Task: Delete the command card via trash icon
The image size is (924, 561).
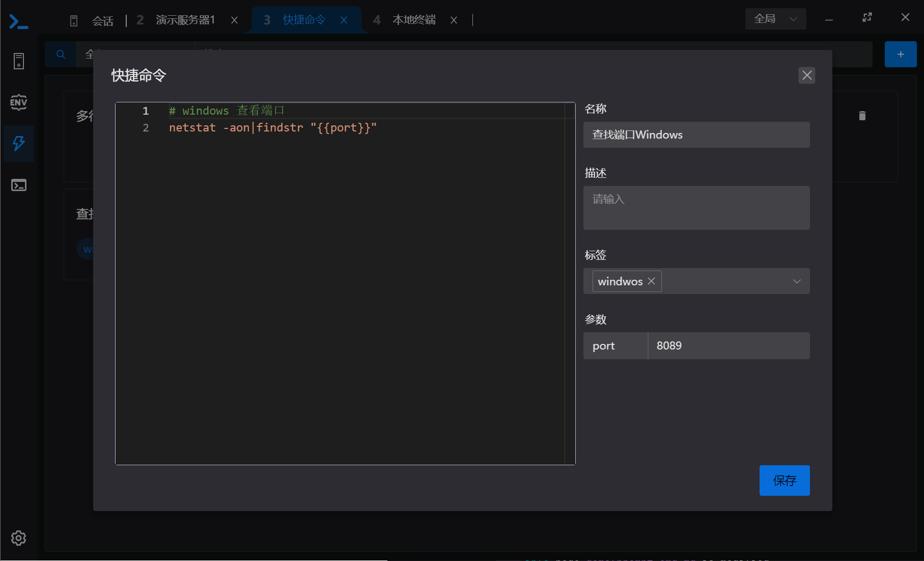Action: tap(862, 116)
